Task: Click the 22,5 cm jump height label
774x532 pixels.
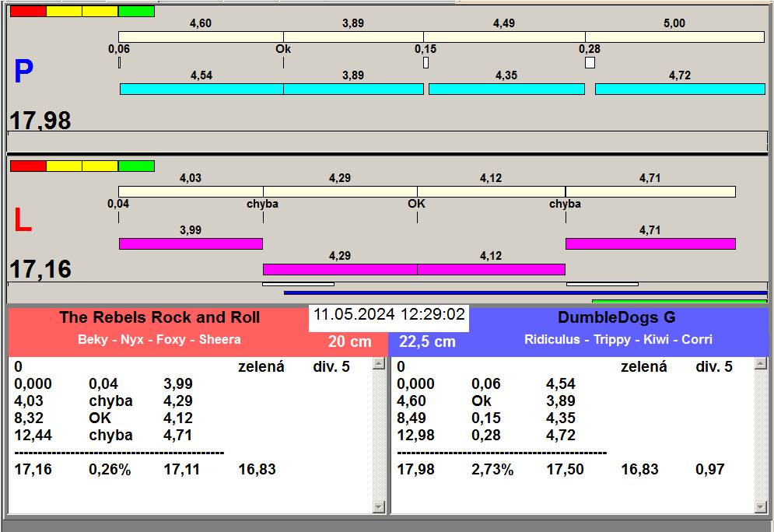Action: (428, 341)
